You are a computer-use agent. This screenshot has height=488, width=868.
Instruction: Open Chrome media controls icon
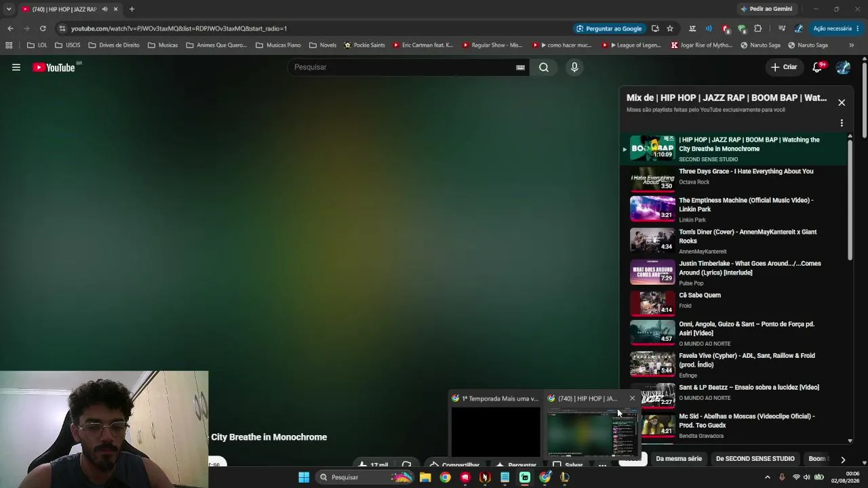[x=782, y=28]
